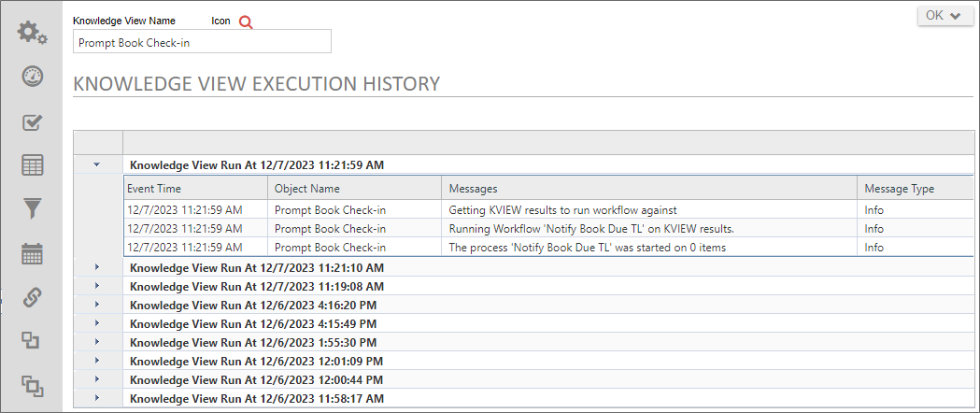
Task: Collapse the run at 12/7/2023 11:21:59 AM
Action: [97, 164]
